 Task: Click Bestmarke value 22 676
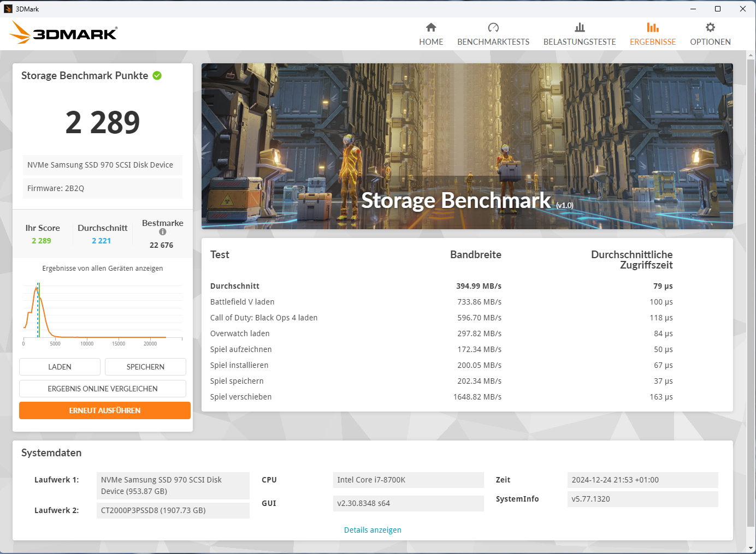(162, 245)
